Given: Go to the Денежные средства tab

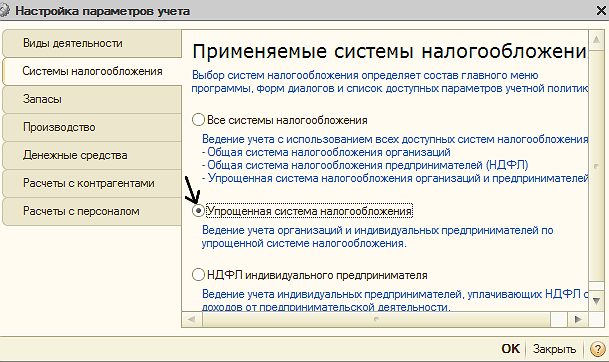Looking at the screenshot, I should [x=92, y=155].
